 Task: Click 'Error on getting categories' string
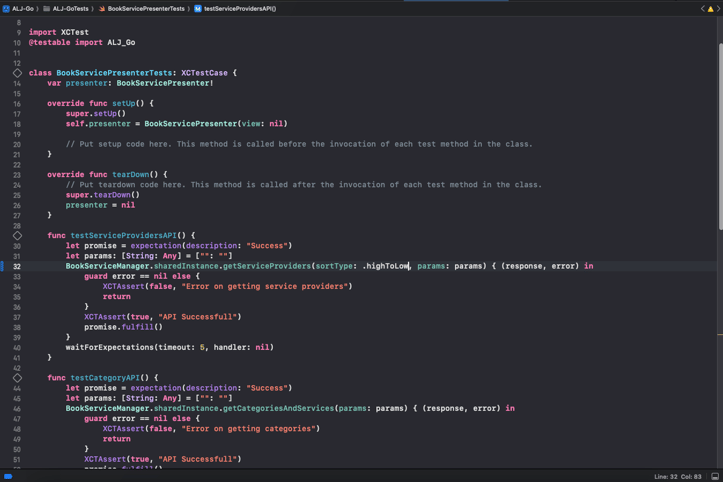[x=248, y=428]
